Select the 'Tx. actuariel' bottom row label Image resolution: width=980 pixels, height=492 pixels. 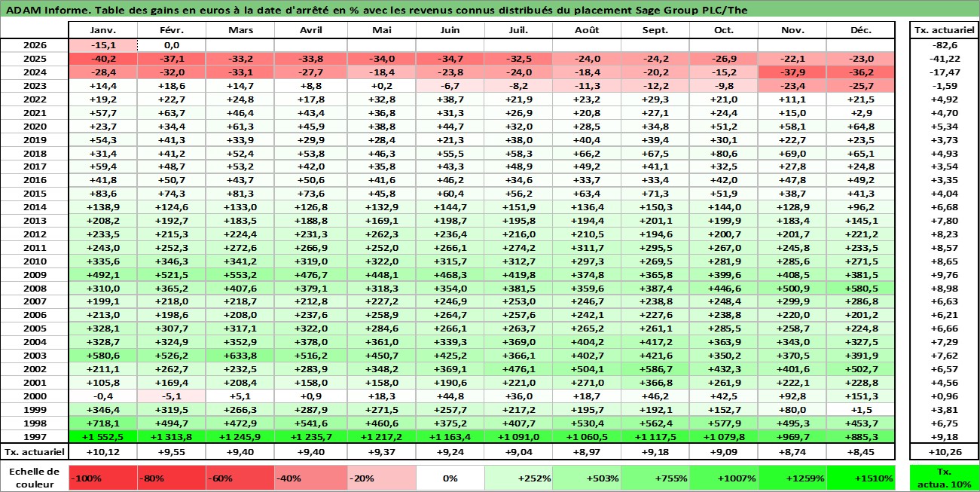(x=34, y=451)
